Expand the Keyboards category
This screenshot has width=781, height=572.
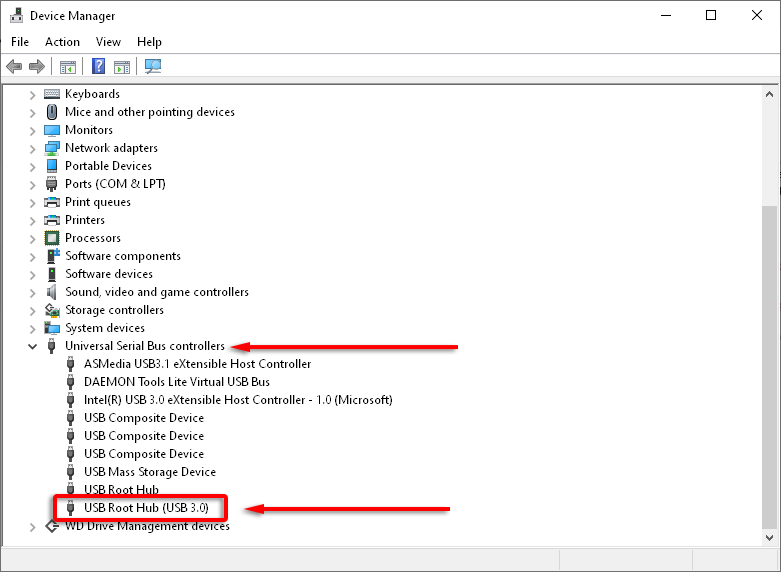32,94
